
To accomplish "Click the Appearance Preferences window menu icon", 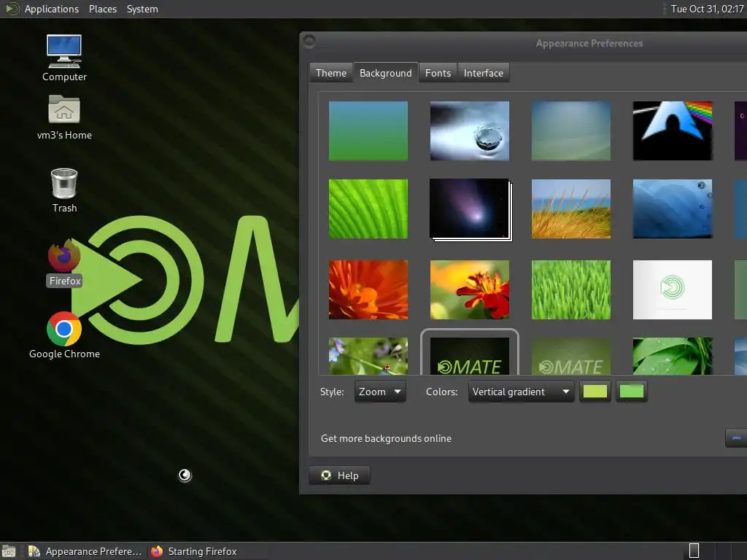I will 309,42.
